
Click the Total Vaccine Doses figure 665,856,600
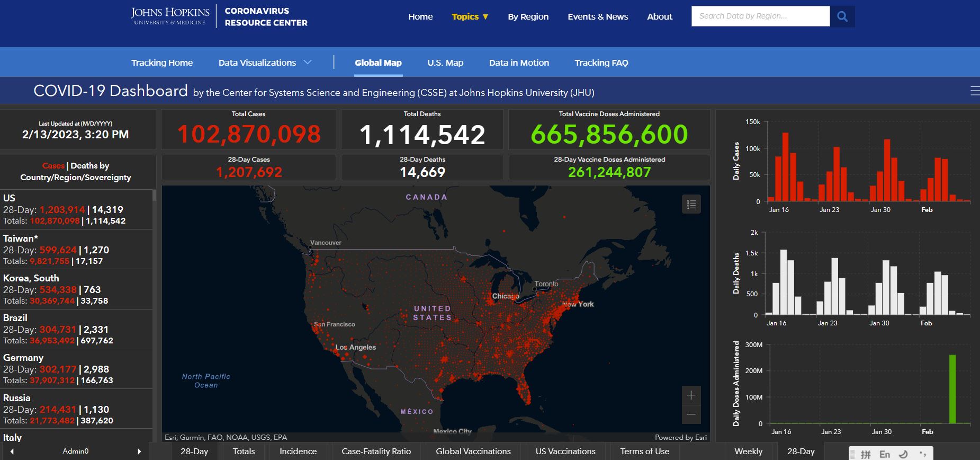click(x=609, y=135)
